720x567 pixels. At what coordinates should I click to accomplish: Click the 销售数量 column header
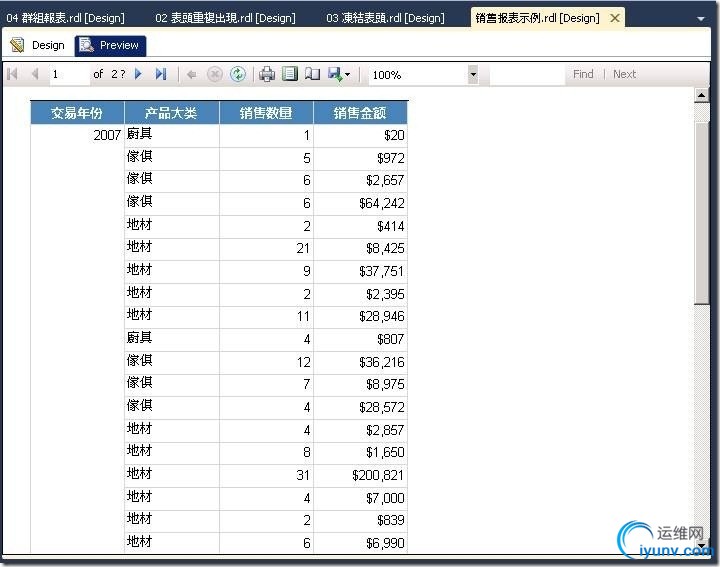pyautogui.click(x=266, y=113)
